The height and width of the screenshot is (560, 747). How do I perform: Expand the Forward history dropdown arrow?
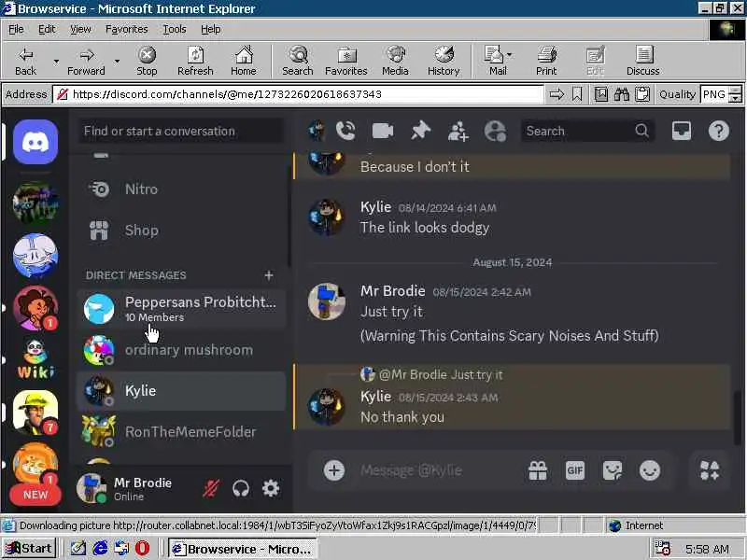117,61
